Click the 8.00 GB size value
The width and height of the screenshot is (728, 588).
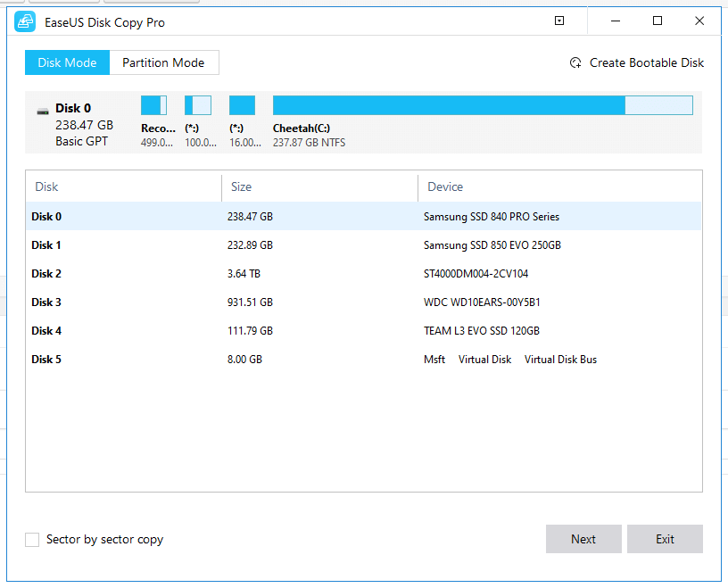(244, 360)
